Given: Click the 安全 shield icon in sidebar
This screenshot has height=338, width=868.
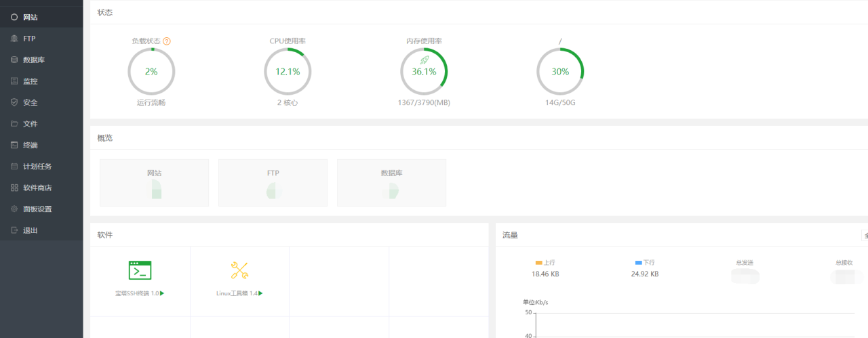Looking at the screenshot, I should click(x=14, y=102).
